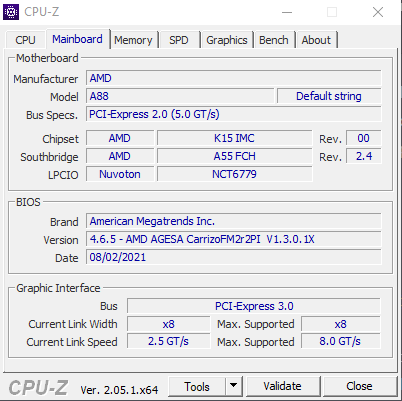Click the CPU-Z logo in footer

point(38,388)
